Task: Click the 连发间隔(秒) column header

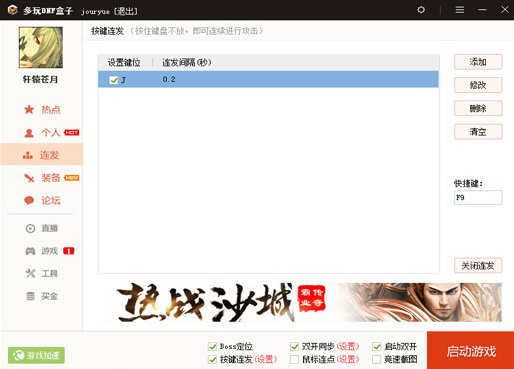Action: pos(187,62)
